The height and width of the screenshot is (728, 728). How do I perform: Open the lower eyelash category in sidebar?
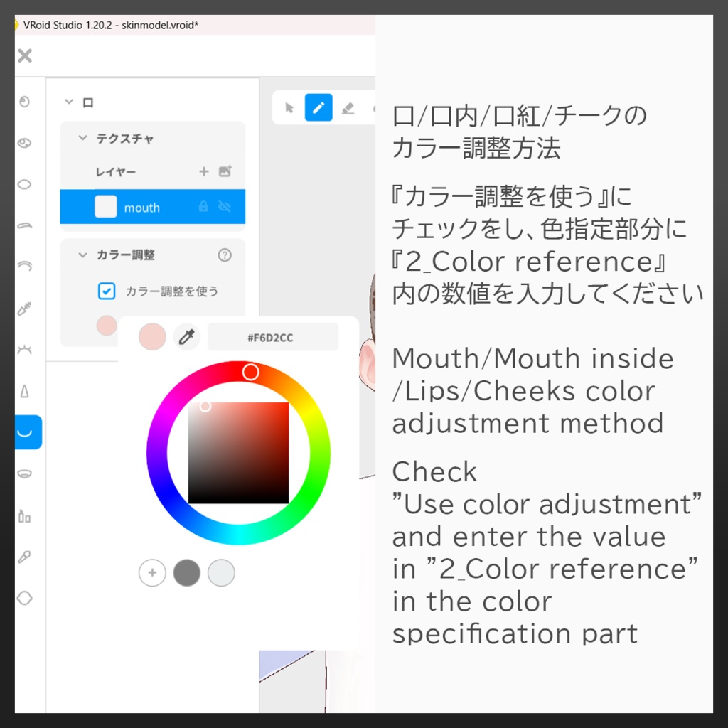[25, 349]
